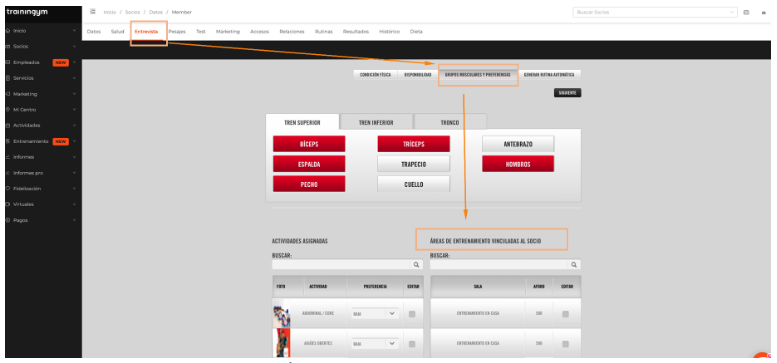Check the Editar box for Abdominal / Core
Screen dimensions: 777x363
click(412, 314)
